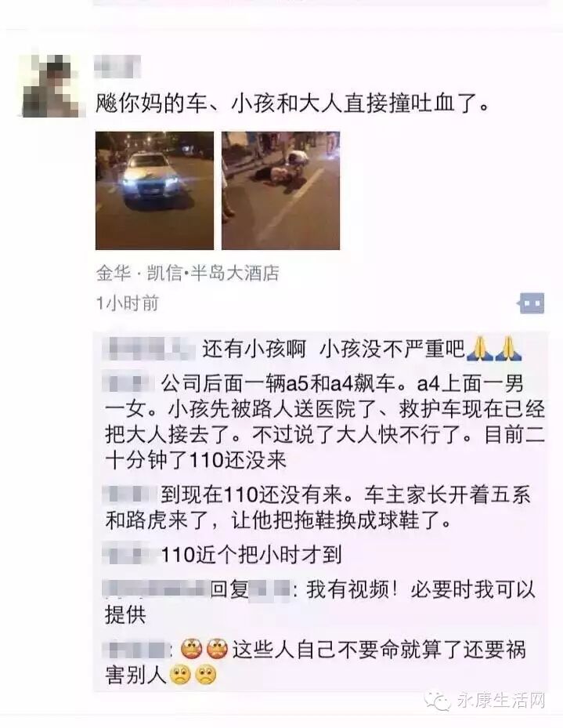Select the comment 110近个把小时才到
The width and height of the screenshot is (563, 728).
click(x=222, y=555)
